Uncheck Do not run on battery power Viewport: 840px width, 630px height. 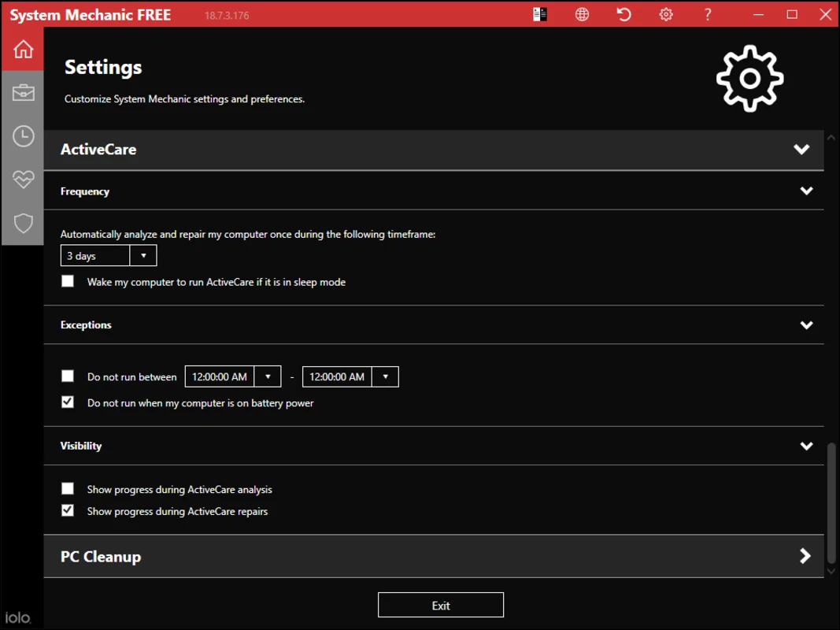point(68,402)
